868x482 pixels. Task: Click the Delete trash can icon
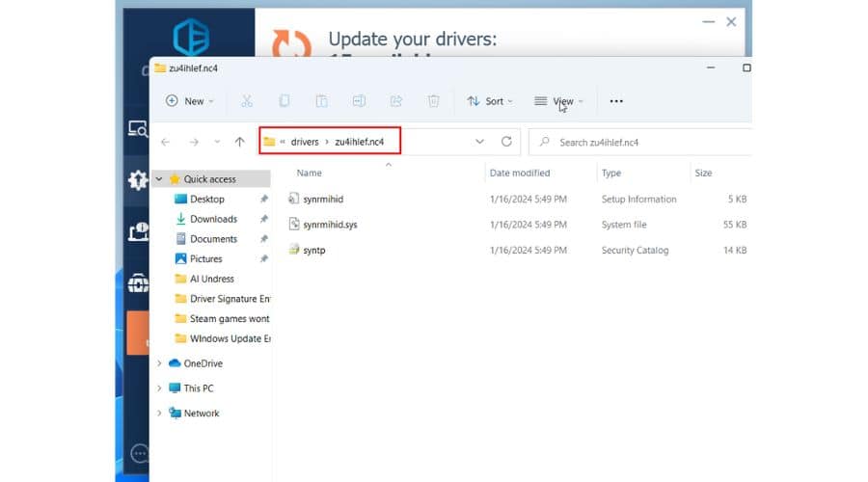click(x=433, y=101)
